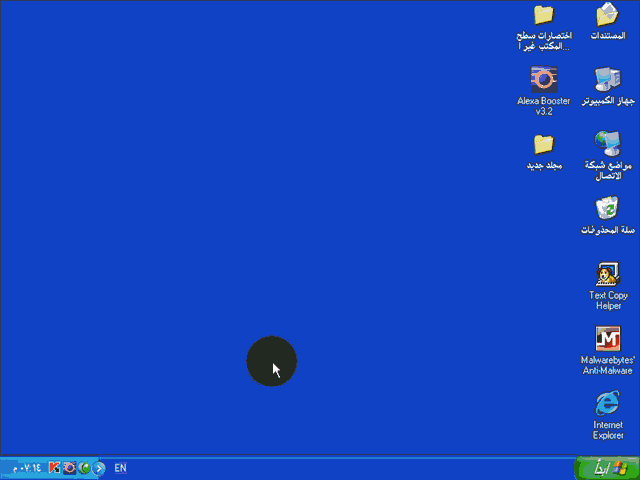Click the Kaspersky icon in system tray
Image resolution: width=640 pixels, height=480 pixels.
[x=55, y=467]
